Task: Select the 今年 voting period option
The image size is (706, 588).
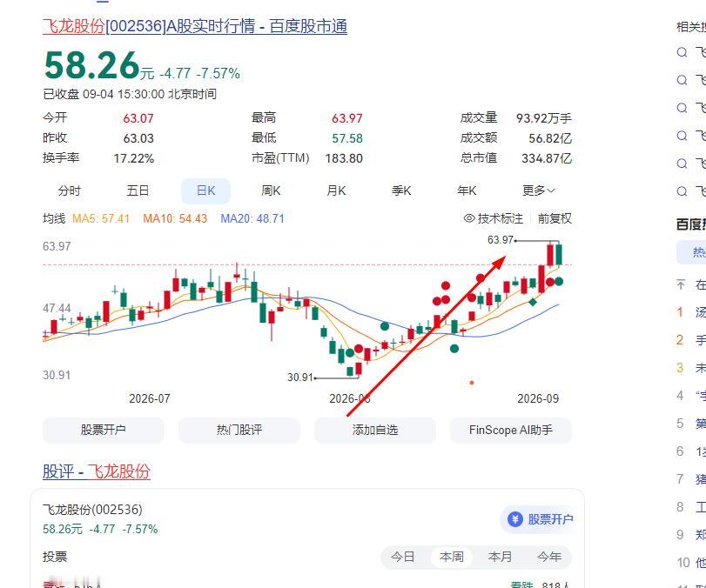Action: point(548,557)
